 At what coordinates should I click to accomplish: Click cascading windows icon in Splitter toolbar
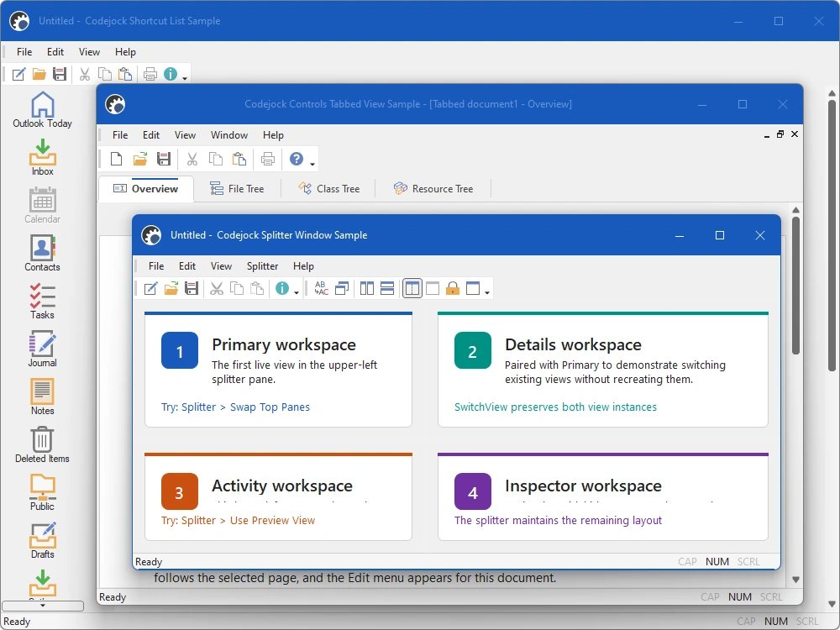pos(342,288)
